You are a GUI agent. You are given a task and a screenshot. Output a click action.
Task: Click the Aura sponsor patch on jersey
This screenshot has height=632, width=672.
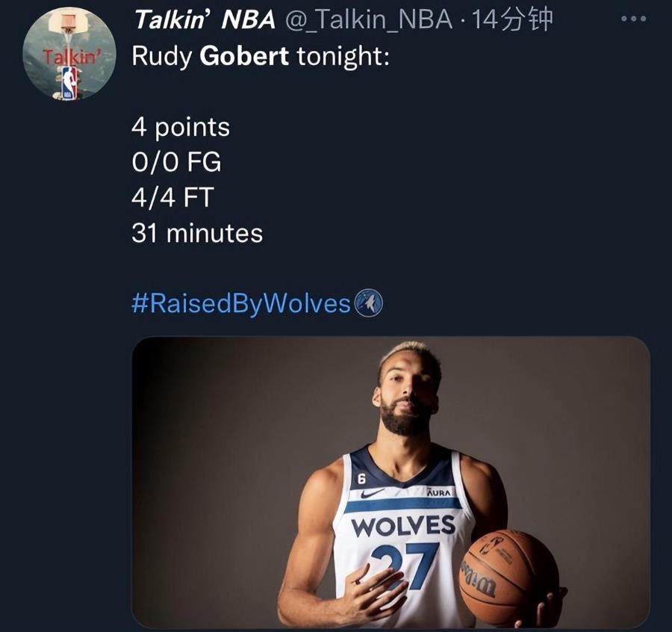tap(440, 492)
